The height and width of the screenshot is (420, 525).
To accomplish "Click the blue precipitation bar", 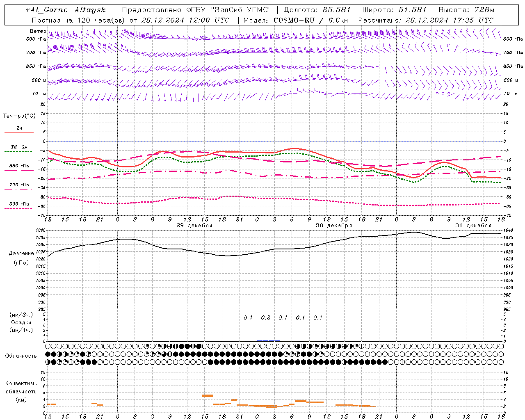I will click(268, 340).
